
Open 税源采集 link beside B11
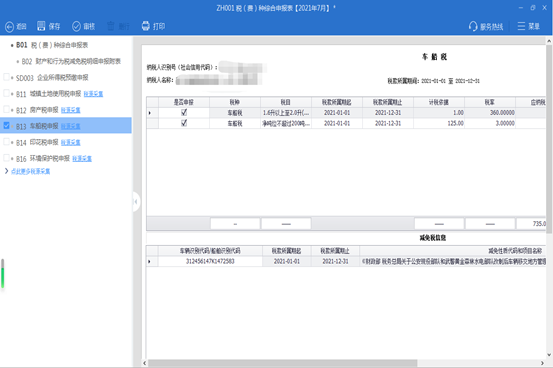click(93, 94)
